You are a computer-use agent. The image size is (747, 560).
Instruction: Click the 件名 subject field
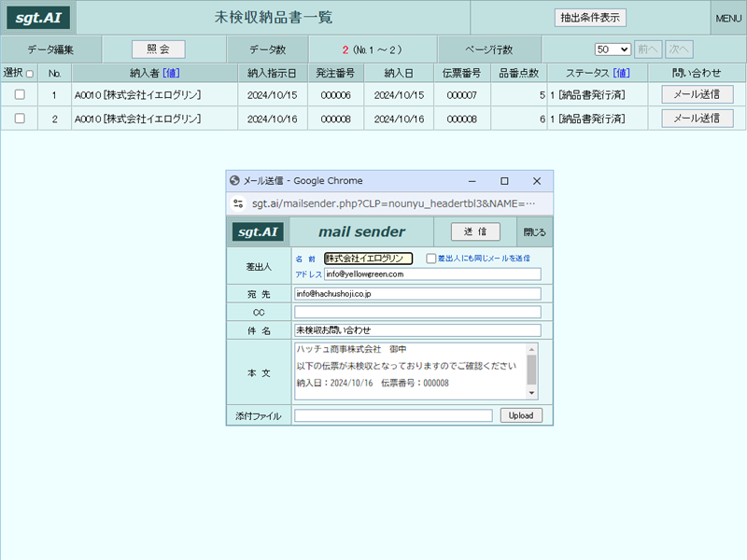[417, 330]
